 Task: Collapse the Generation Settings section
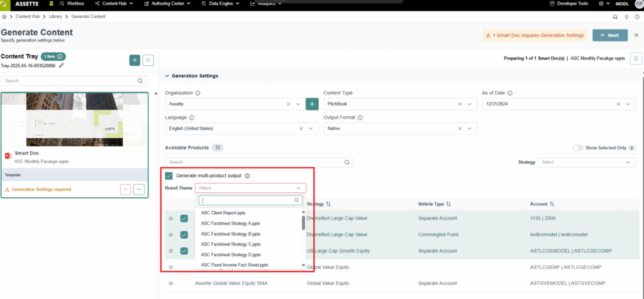click(x=167, y=76)
